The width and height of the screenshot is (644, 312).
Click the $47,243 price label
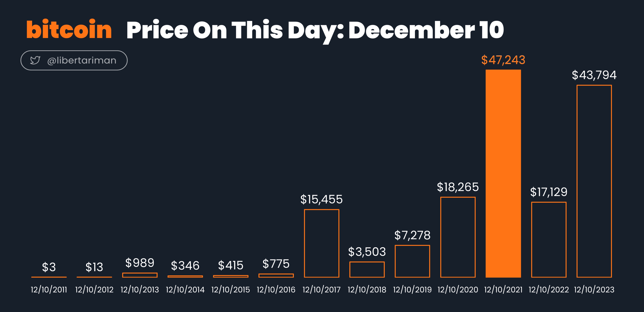(x=503, y=60)
